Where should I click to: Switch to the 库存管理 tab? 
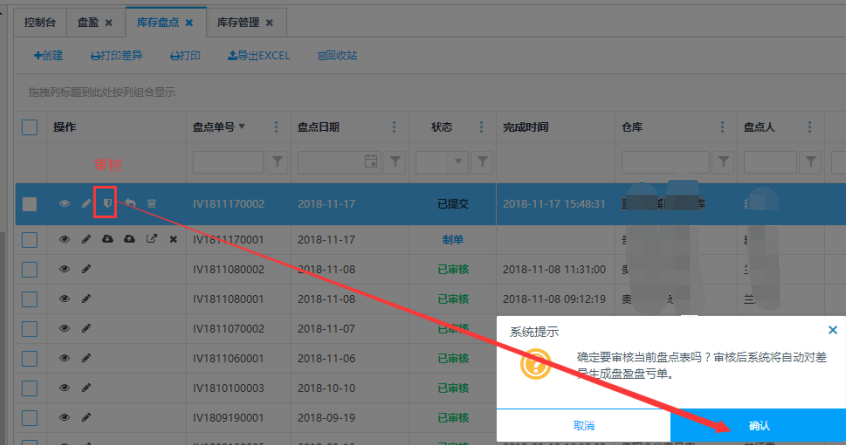[x=237, y=22]
